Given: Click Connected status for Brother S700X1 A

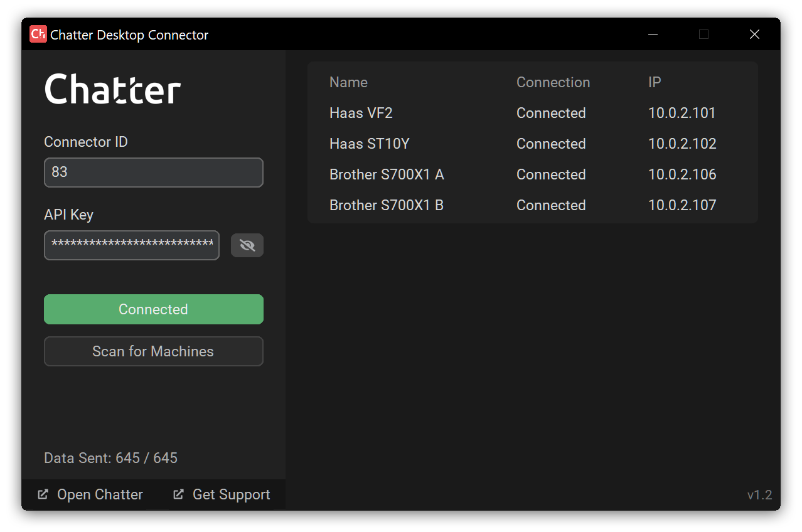Looking at the screenshot, I should pos(551,174).
